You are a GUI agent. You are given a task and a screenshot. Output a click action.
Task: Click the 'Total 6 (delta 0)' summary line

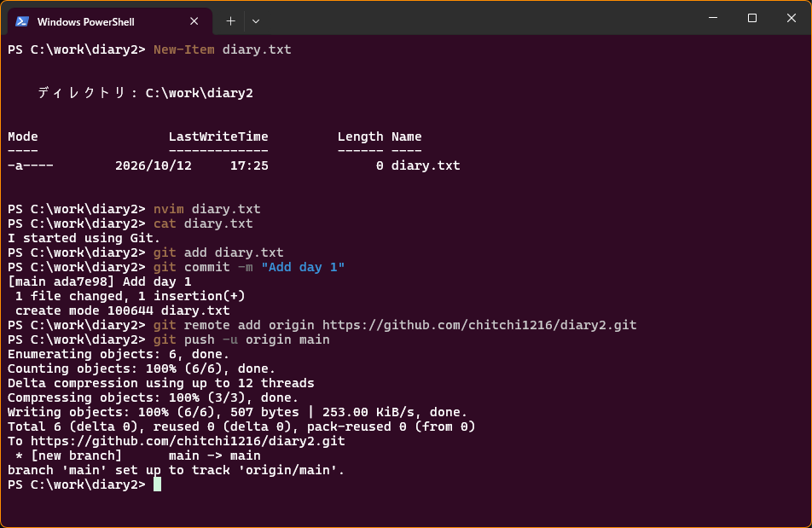coord(241,426)
